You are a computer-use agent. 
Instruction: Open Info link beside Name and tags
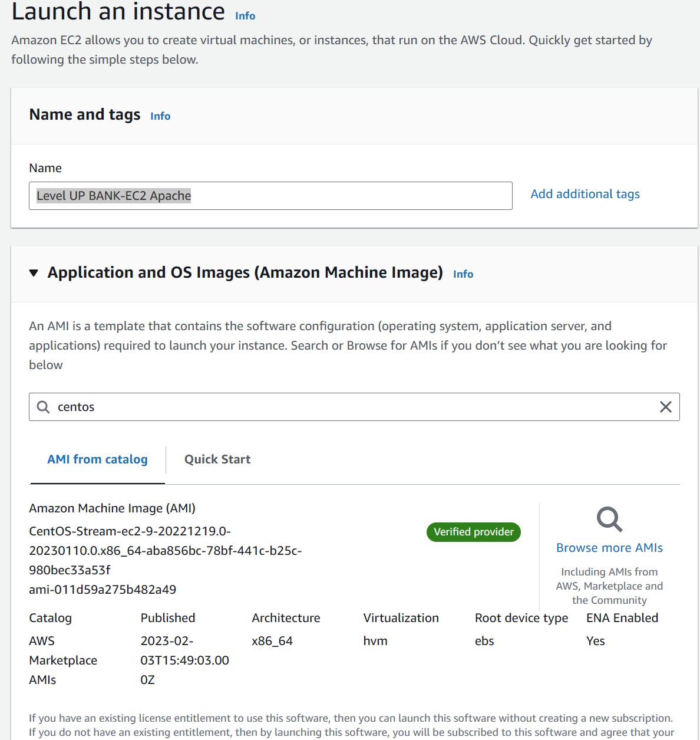[160, 116]
